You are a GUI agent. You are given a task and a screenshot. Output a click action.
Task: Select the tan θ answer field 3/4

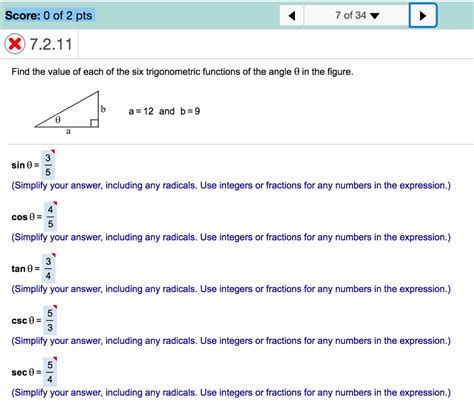pyautogui.click(x=49, y=268)
